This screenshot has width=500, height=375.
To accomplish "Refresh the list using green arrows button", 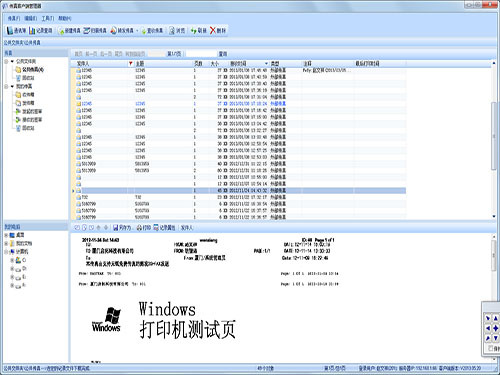I will [199, 31].
